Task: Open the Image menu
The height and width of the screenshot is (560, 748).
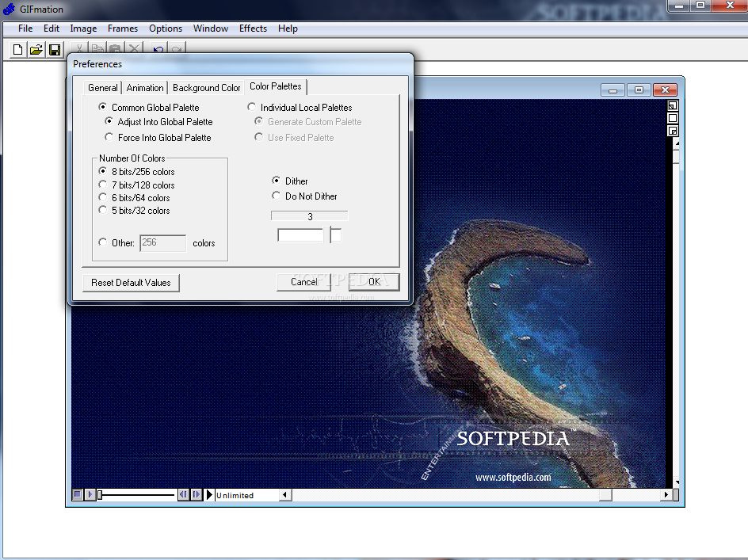Action: tap(83, 29)
